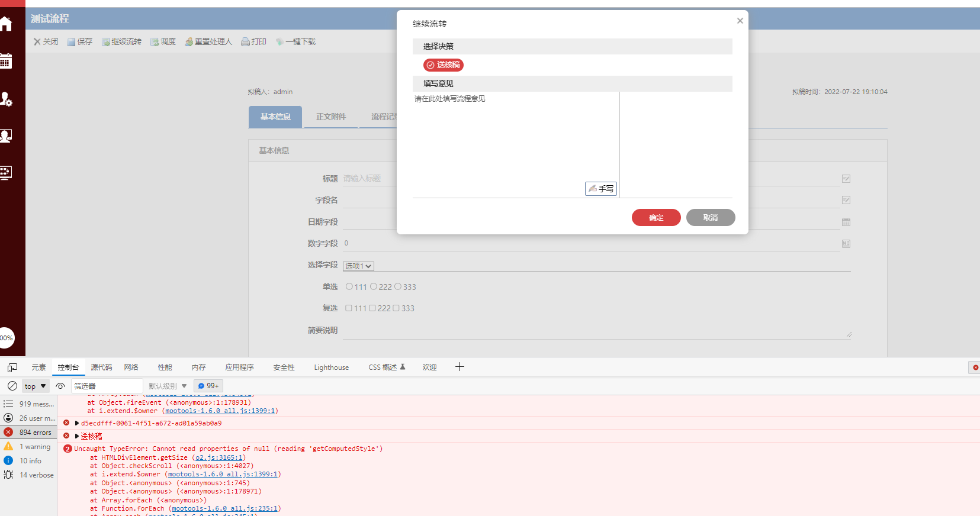Click the person-with-monitor sidebar icon

(x=6, y=136)
